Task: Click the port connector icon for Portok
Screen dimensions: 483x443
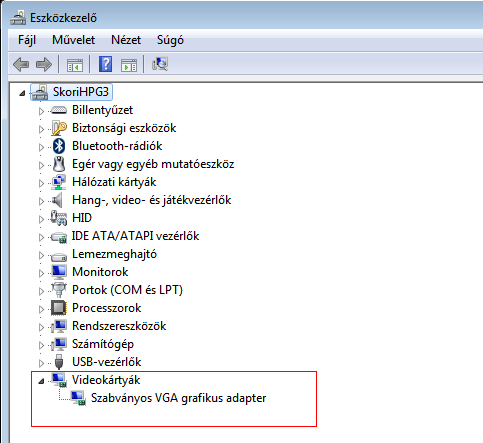Action: click(59, 290)
